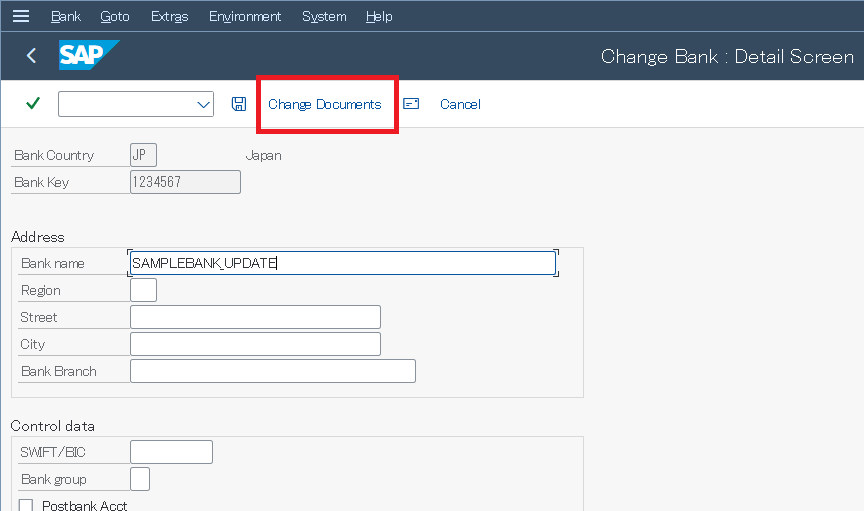
Task: Open the Goto menu
Action: [x=115, y=17]
